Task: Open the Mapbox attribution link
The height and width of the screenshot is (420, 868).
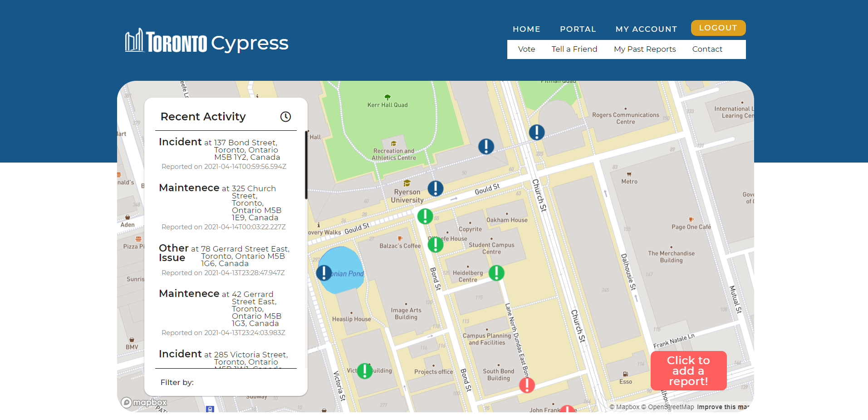Action: click(624, 407)
